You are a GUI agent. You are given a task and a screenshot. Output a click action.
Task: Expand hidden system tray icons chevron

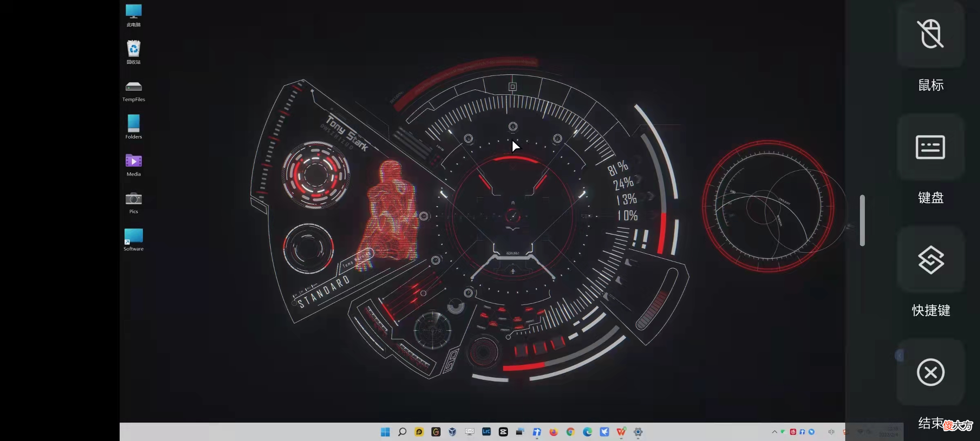(774, 432)
